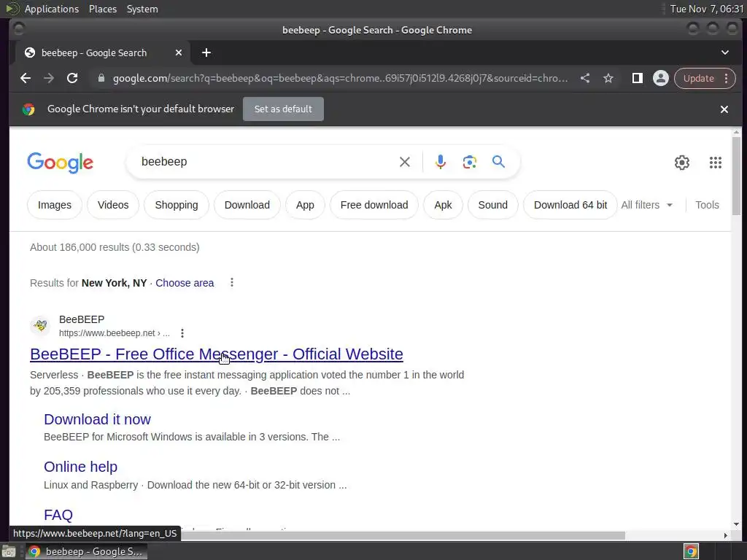Viewport: 747px width, 560px height.
Task: Click the scroll right arrow at bottom
Action: click(x=725, y=535)
